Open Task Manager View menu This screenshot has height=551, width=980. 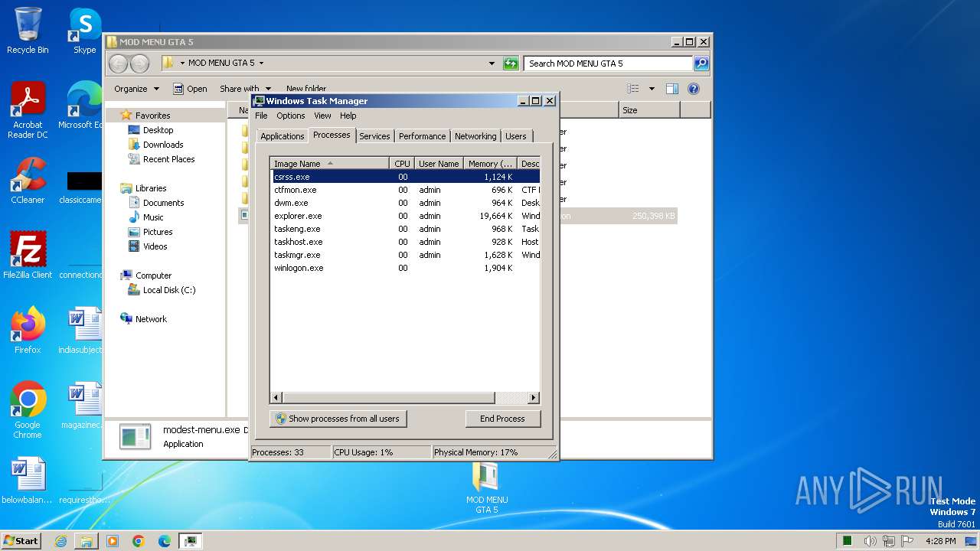[x=322, y=116]
